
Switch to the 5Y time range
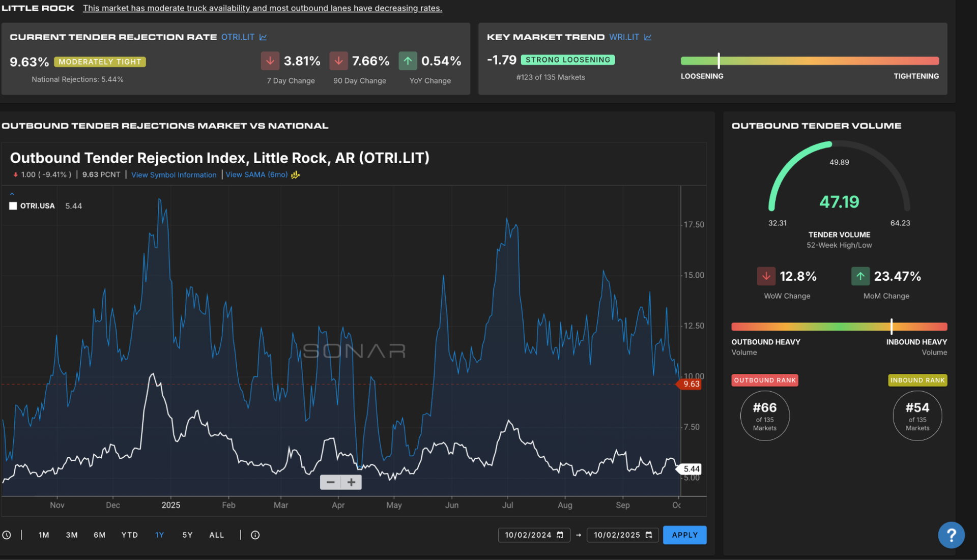tap(187, 535)
